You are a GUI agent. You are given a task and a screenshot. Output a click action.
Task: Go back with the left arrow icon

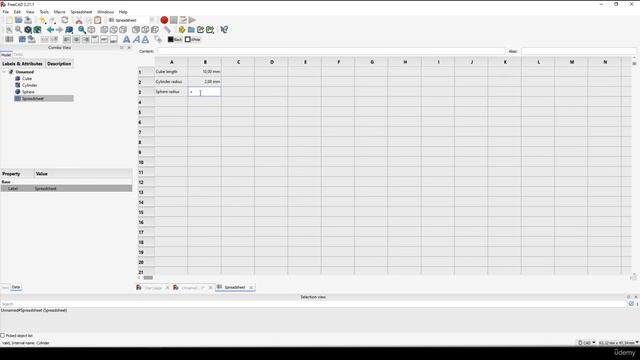[x=50, y=30]
